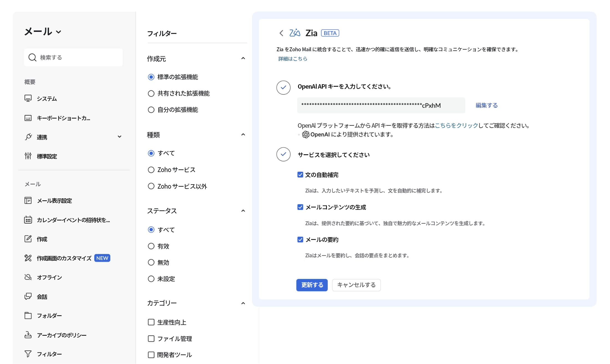Click the オフライン cloud icon
This screenshot has height=364, width=610.
click(x=28, y=277)
